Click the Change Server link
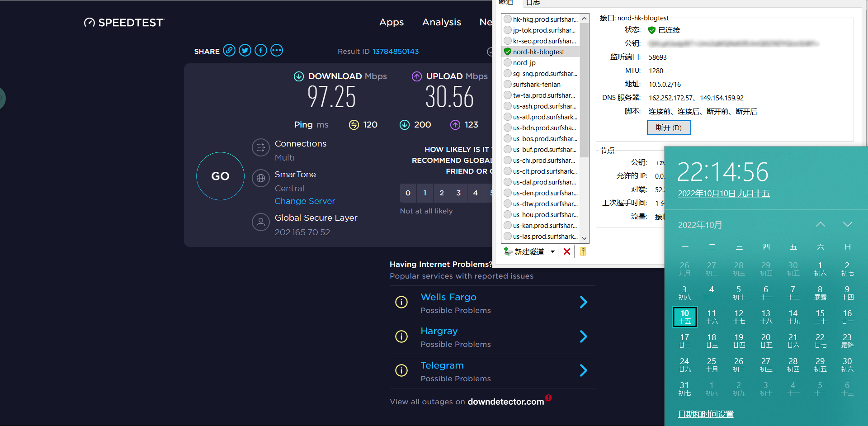868x426 pixels. point(305,201)
